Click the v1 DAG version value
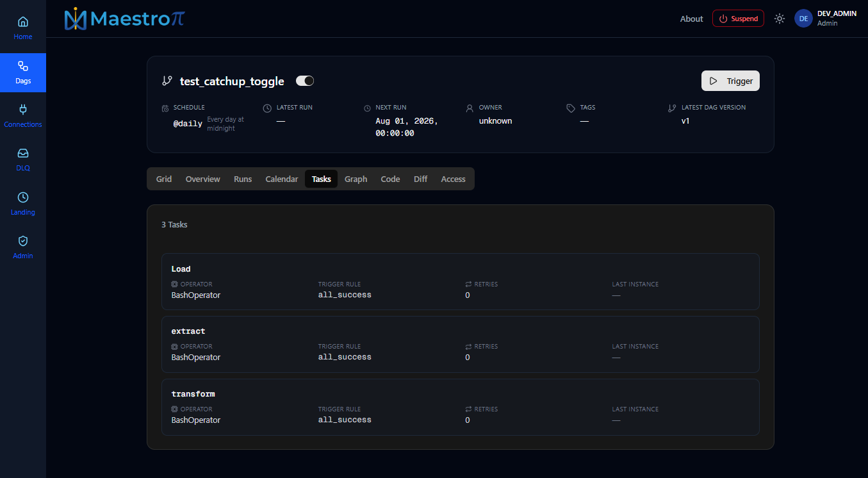 (685, 120)
